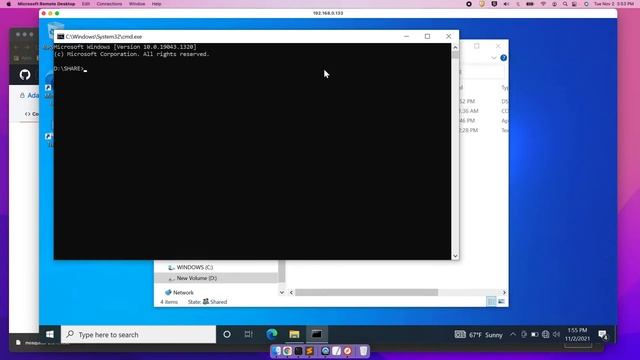Open the Connections menu
This screenshot has height=360, width=640.
click(x=109, y=4)
